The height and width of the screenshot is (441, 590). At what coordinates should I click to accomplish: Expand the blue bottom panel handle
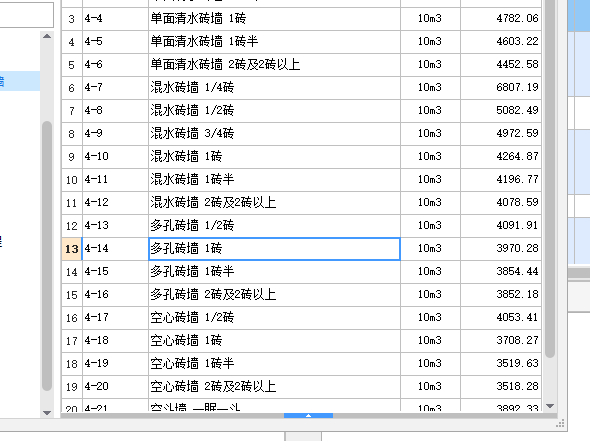pos(308,415)
